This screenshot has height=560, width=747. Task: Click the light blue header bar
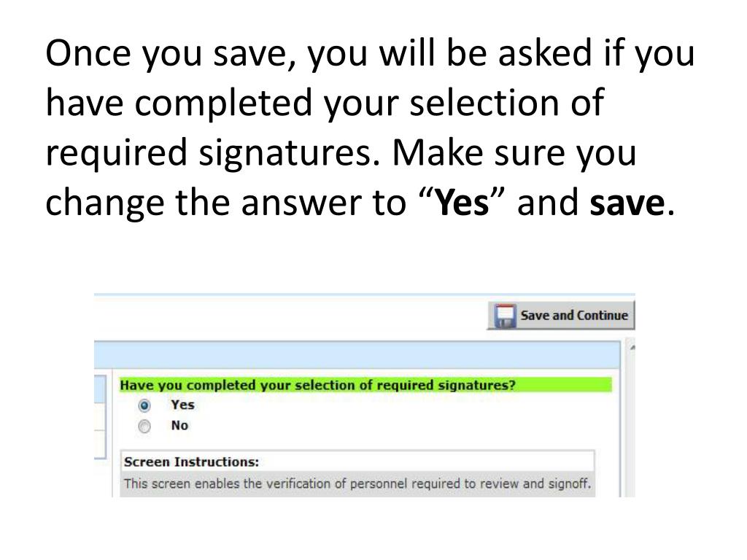[357, 356]
